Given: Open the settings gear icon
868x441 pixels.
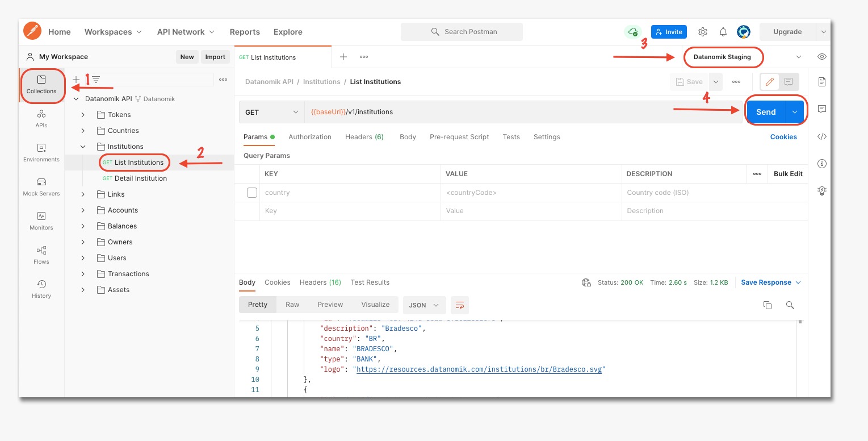Looking at the screenshot, I should tap(703, 32).
